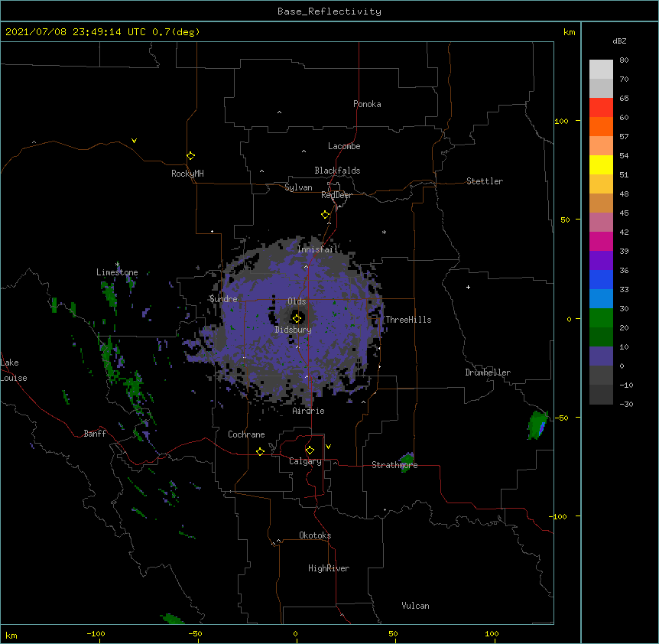Click the Airdrie city label
Screen dimensions: 659x644
tap(309, 411)
